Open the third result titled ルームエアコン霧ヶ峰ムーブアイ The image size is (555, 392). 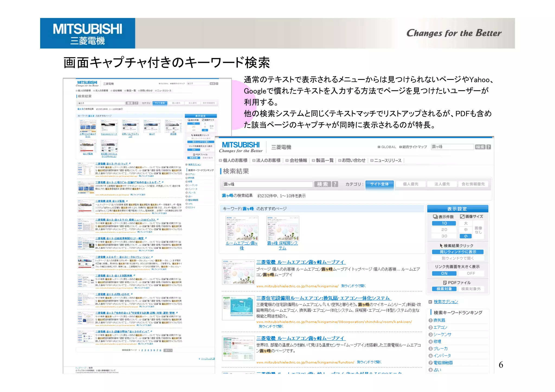tap(301, 338)
